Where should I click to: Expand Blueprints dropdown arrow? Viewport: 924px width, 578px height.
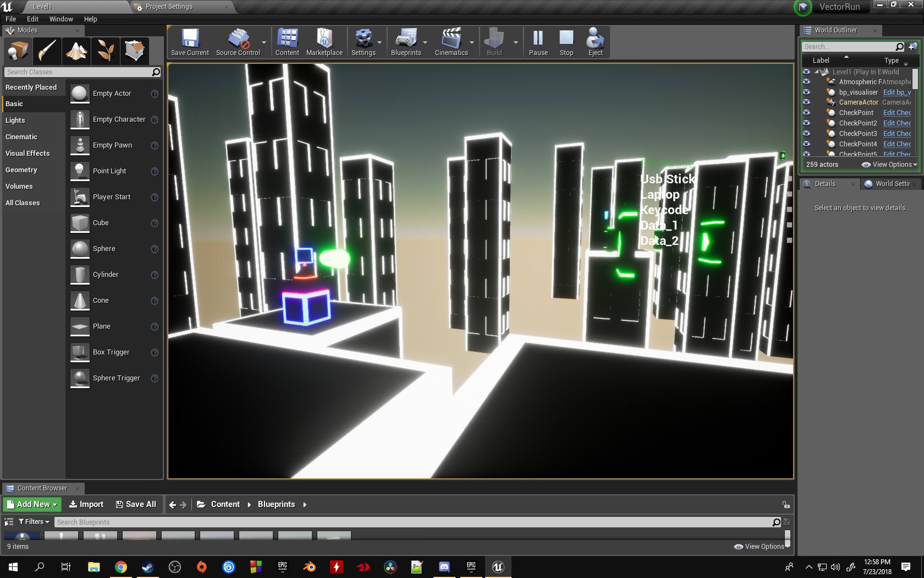[x=425, y=42]
